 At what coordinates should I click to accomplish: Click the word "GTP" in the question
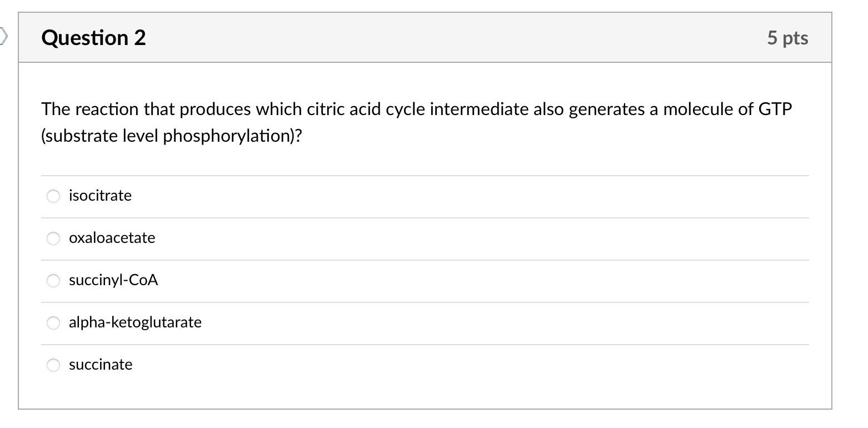[x=775, y=110]
